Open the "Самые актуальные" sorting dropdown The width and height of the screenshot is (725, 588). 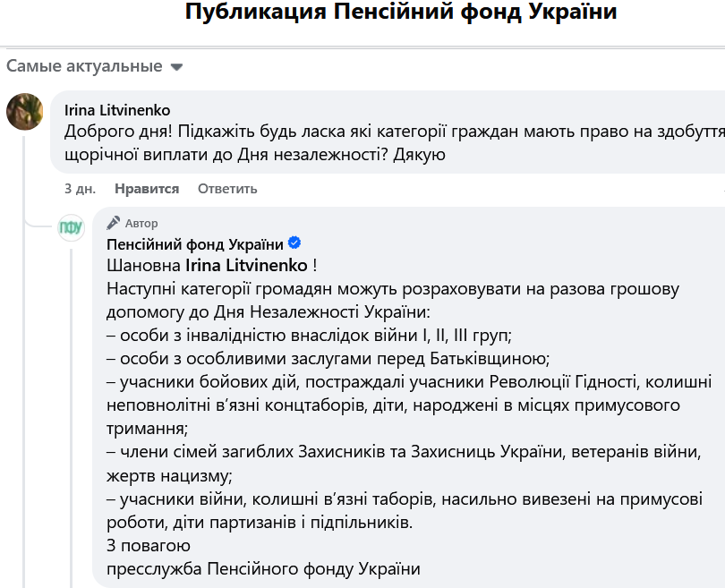(85, 65)
